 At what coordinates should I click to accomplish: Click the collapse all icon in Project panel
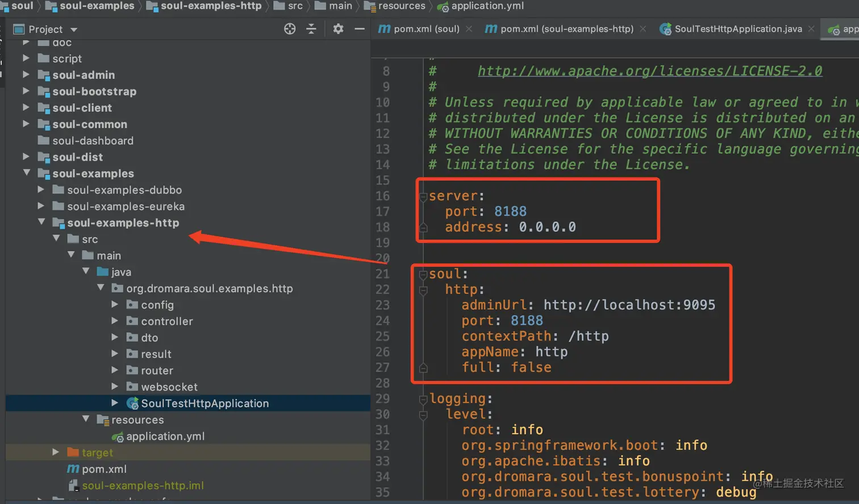click(311, 29)
